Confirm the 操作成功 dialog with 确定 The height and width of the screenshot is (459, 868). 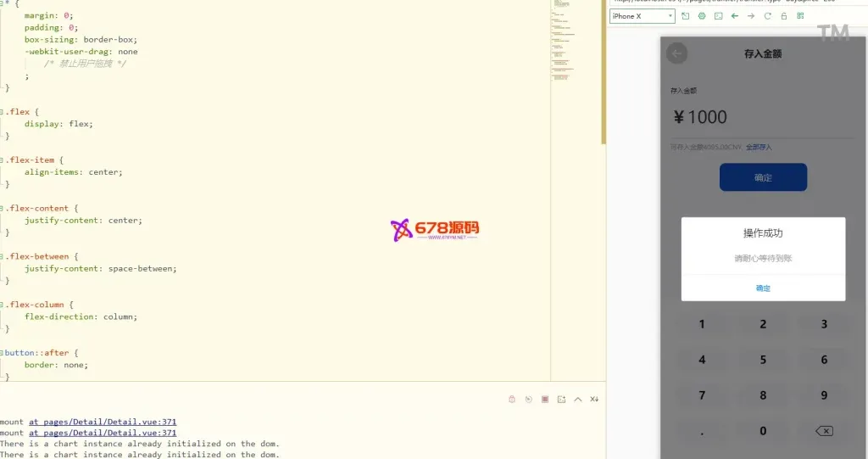tap(763, 288)
